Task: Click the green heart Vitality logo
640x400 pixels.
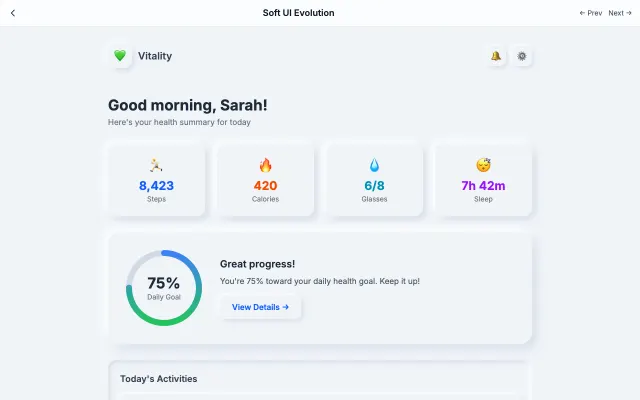Action: 120,56
